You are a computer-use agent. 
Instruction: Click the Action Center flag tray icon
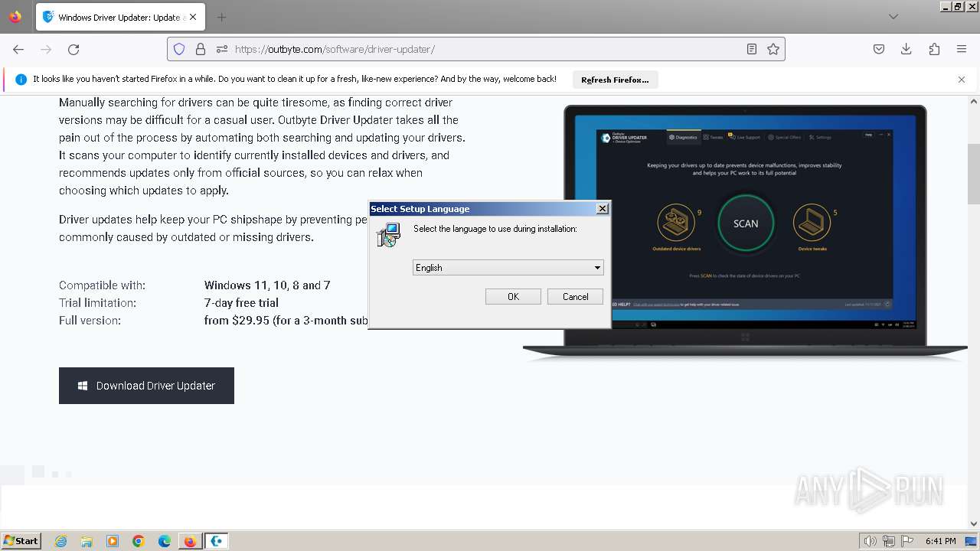pos(907,541)
